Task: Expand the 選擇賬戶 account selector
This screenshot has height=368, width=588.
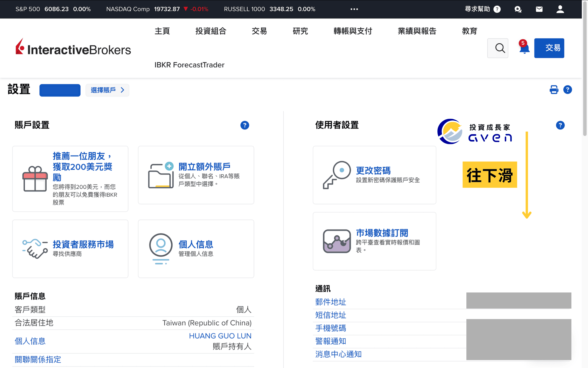Action: coord(107,90)
